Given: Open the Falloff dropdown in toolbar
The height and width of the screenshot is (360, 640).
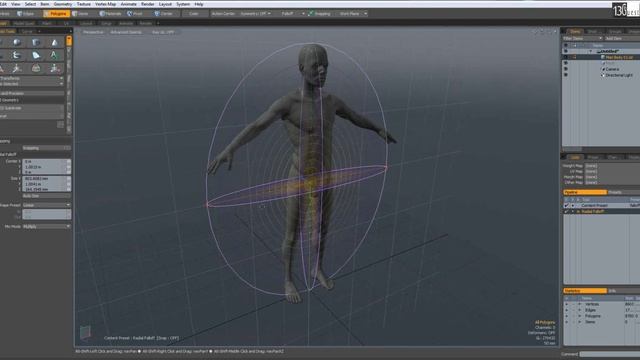Looking at the screenshot, I should (292, 13).
